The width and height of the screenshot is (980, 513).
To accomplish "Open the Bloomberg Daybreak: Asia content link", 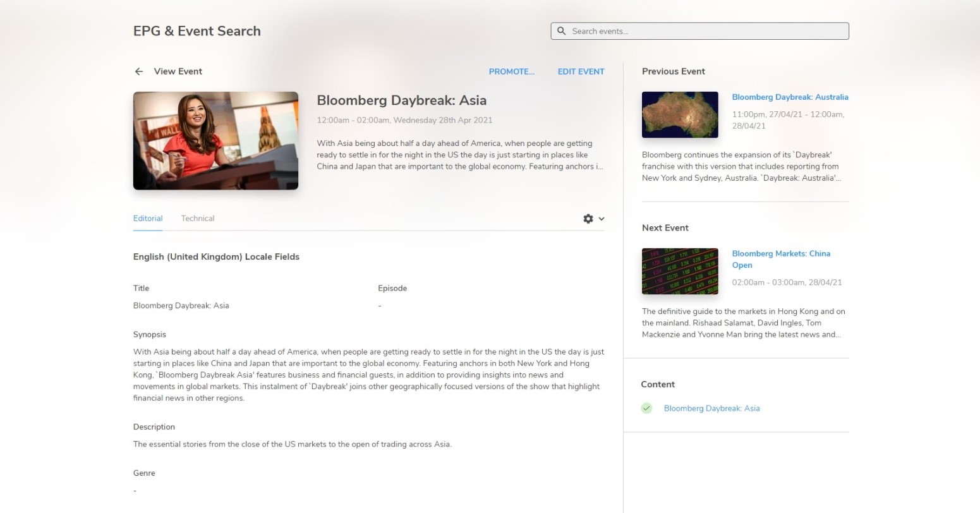I will (711, 408).
